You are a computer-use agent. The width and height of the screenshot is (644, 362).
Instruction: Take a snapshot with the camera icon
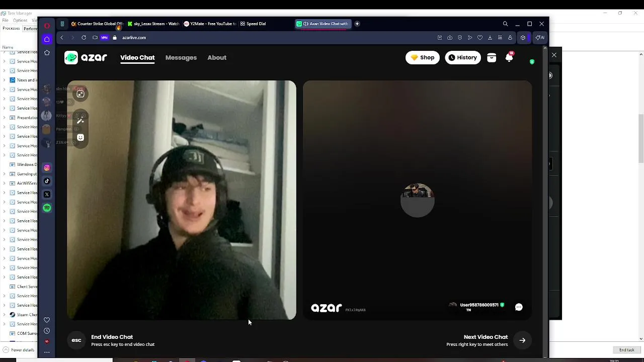click(x=450, y=38)
